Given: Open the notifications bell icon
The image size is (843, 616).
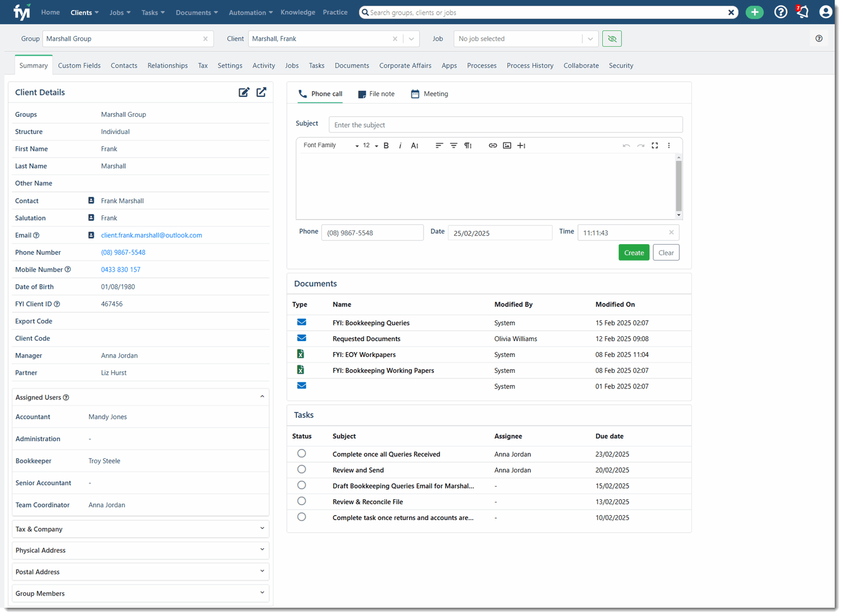Looking at the screenshot, I should coord(802,12).
